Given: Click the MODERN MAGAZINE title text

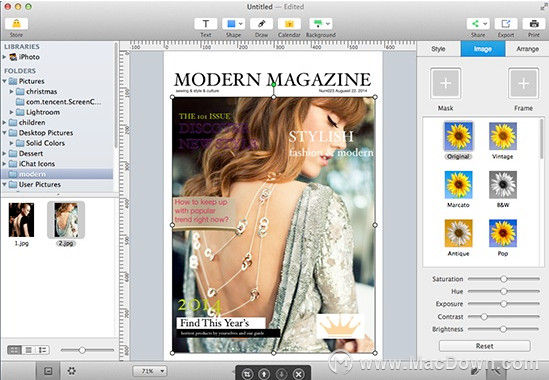Looking at the screenshot, I should tap(272, 80).
